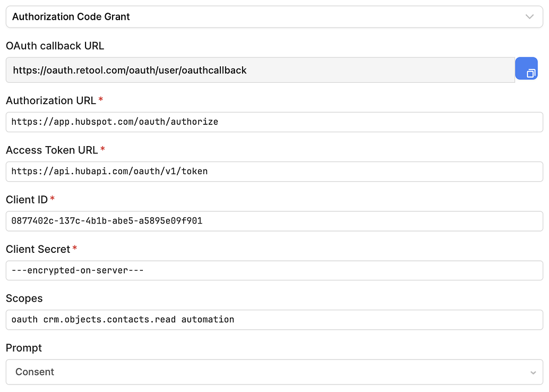
Task: Select the Scopes input containing crm.objects.contacts.read
Action: [x=265, y=319]
